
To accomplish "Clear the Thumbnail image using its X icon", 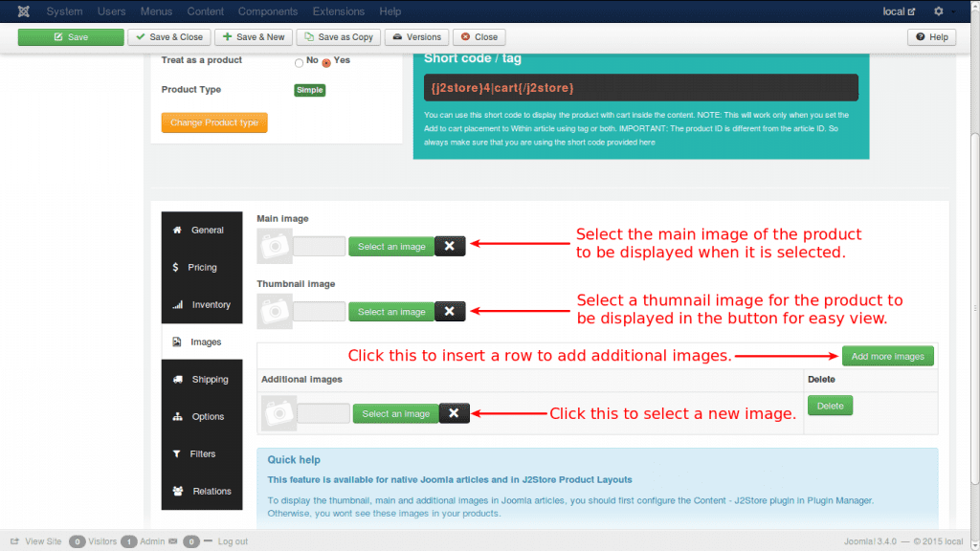I will [450, 311].
